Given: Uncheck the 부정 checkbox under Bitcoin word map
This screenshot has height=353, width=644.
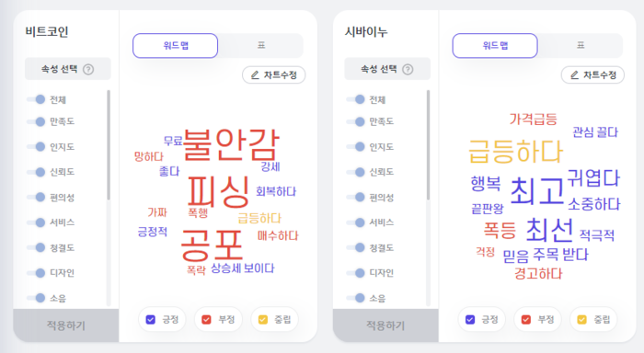Looking at the screenshot, I should tap(207, 319).
